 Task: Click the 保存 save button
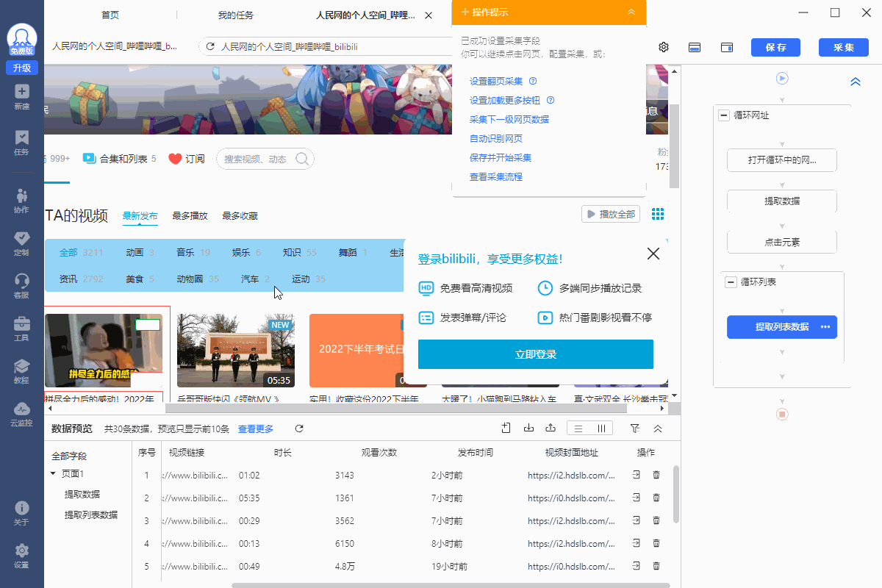pos(775,47)
